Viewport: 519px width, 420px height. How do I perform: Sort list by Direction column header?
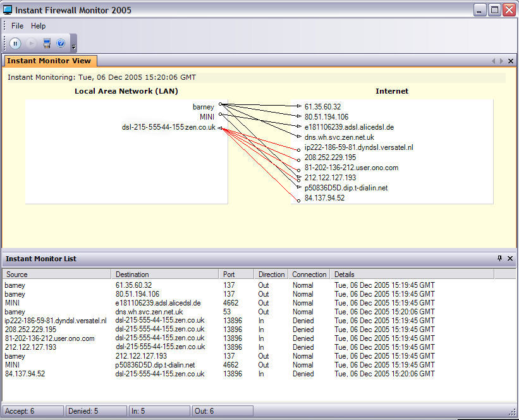(x=271, y=275)
